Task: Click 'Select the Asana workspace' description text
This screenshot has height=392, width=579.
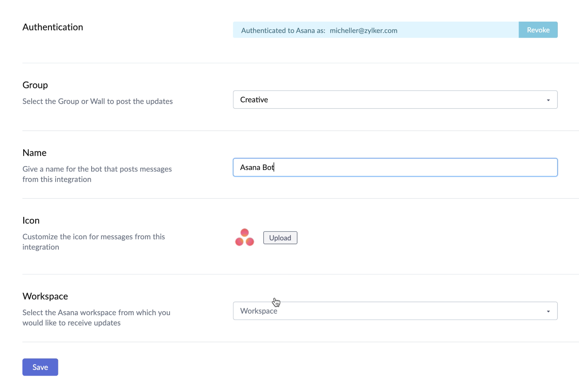Action: coord(96,318)
